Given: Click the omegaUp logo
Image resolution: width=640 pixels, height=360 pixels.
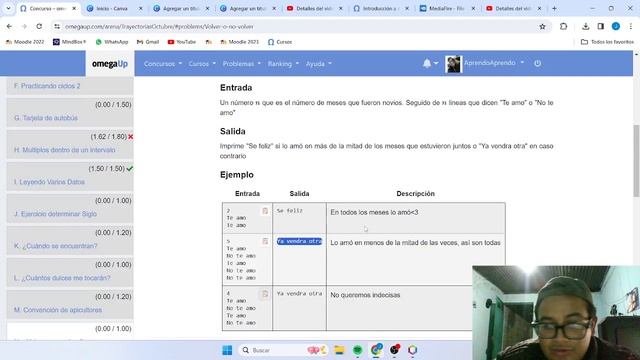Looking at the screenshot, I should [110, 64].
